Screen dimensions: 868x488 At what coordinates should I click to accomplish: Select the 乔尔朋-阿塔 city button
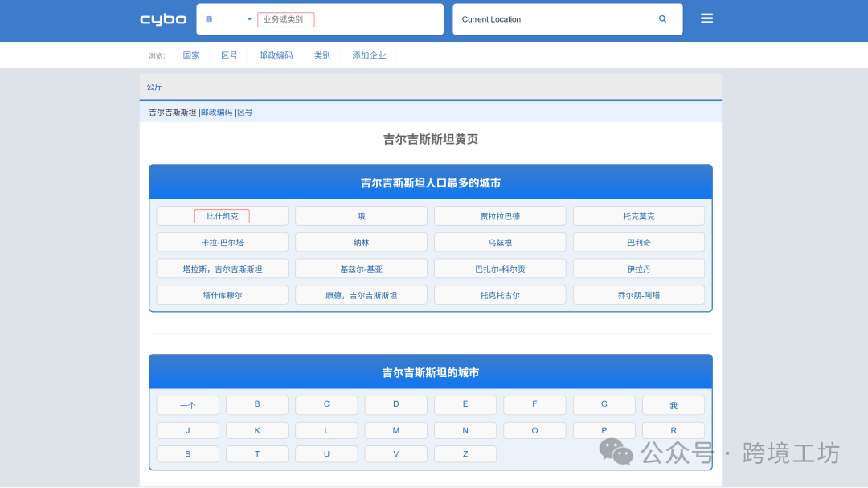[639, 294]
